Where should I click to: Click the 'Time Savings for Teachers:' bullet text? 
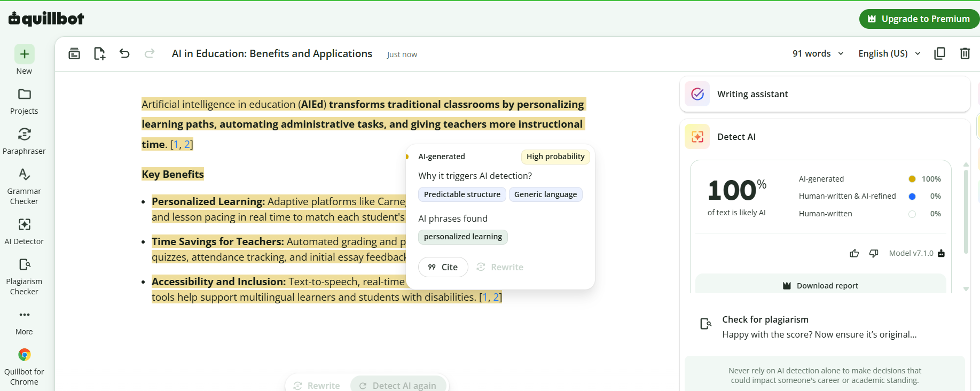coord(218,241)
